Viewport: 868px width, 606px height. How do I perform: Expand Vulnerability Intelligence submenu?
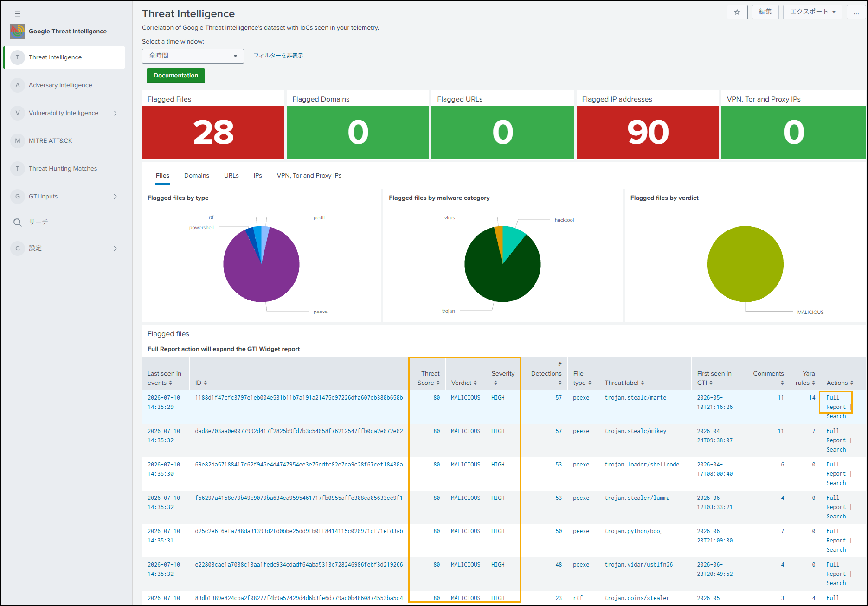(115, 113)
